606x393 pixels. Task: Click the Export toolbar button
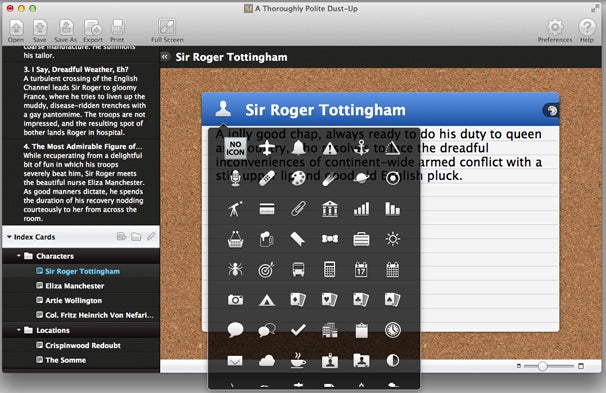pos(93,31)
